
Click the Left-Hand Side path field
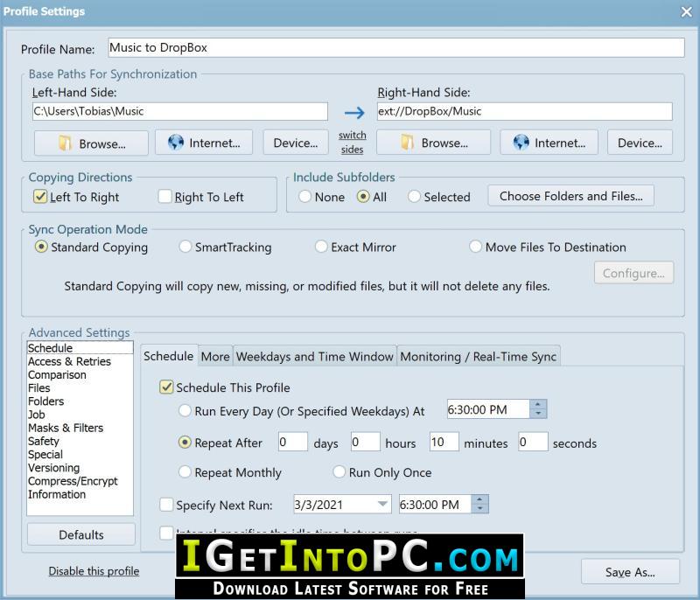click(180, 112)
